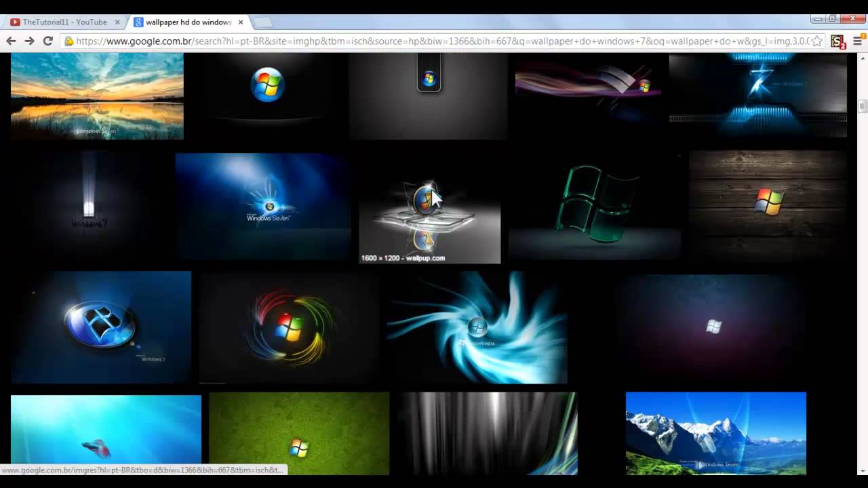Select the wallpaper hd do windows tab

coord(189,22)
